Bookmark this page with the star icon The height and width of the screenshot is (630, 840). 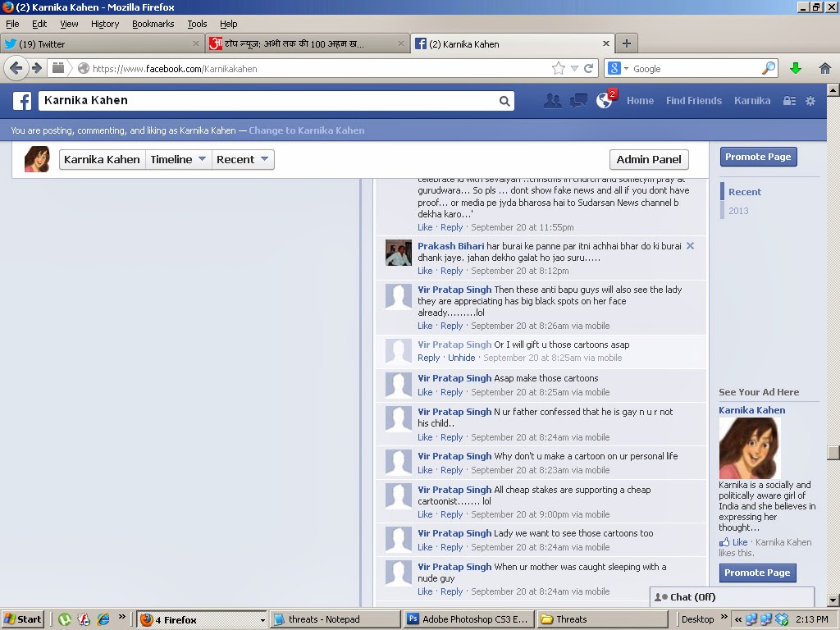[558, 68]
